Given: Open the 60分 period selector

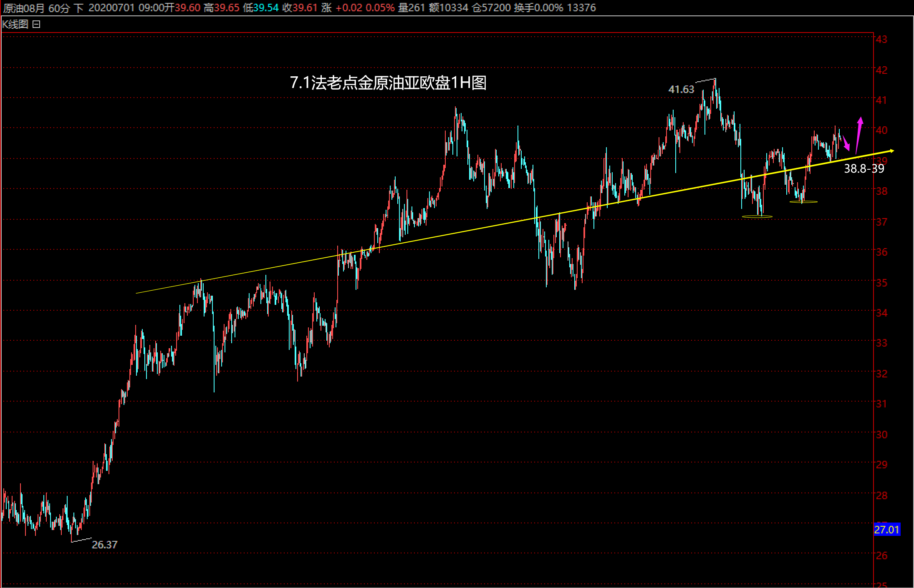Looking at the screenshot, I should [59, 8].
